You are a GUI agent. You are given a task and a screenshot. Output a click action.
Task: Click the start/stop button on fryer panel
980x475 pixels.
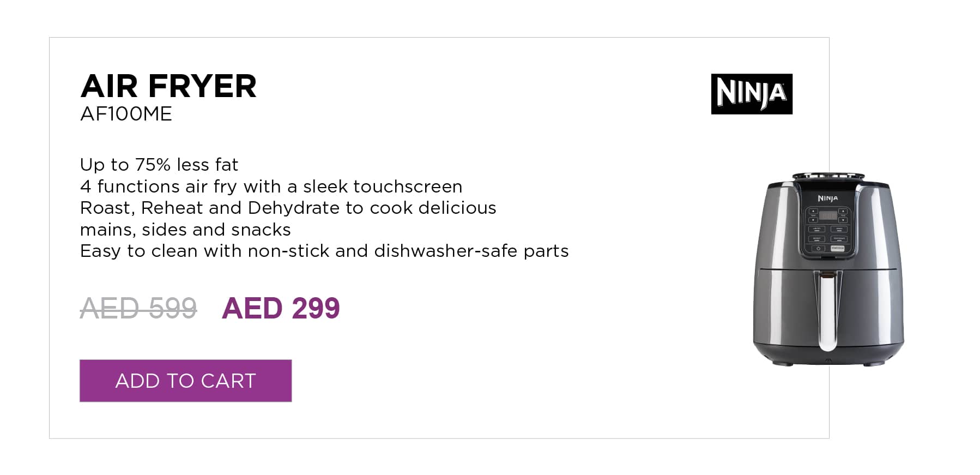coord(838,248)
